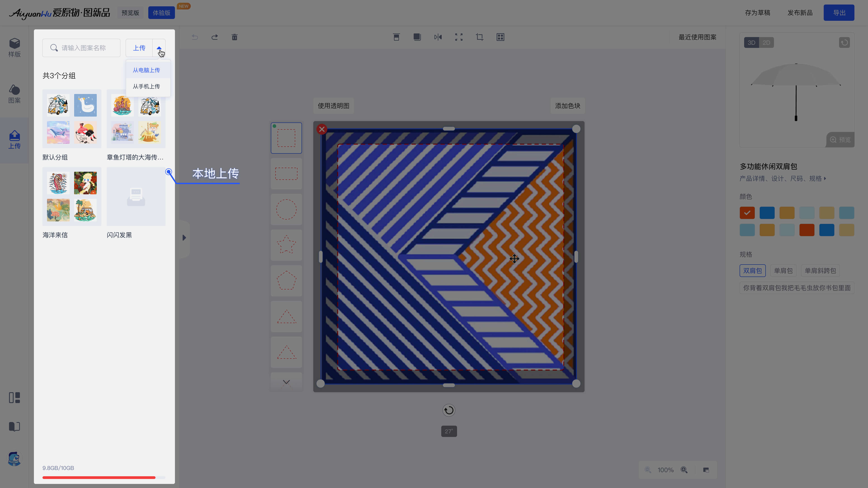Select the 单肩包 specification option
The width and height of the screenshot is (868, 488).
coord(783,270)
